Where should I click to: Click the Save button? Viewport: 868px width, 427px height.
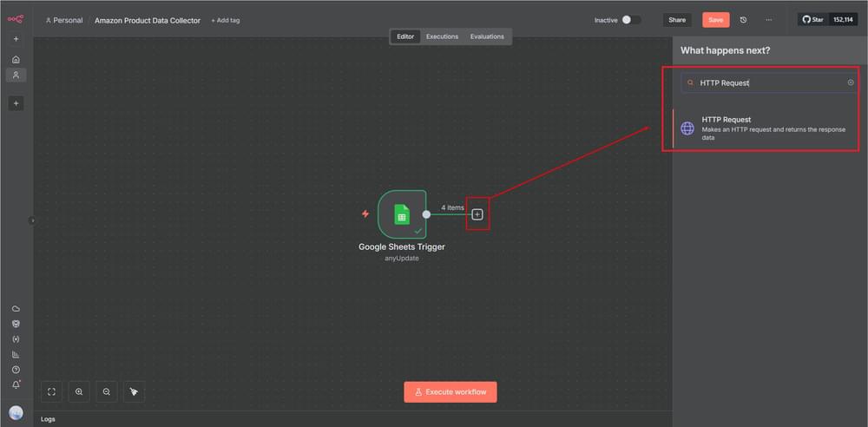pos(715,20)
